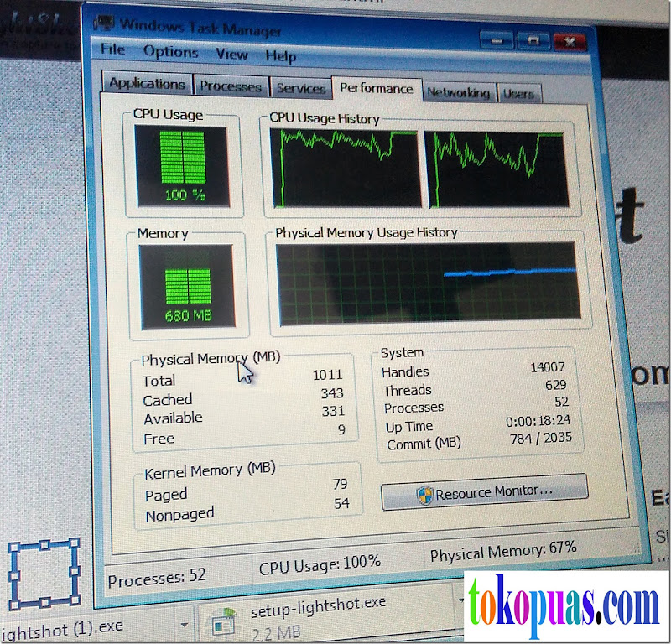Click the Kernel Memory (MB) group label
Screen dimensions: 671x644
pyautogui.click(x=210, y=470)
